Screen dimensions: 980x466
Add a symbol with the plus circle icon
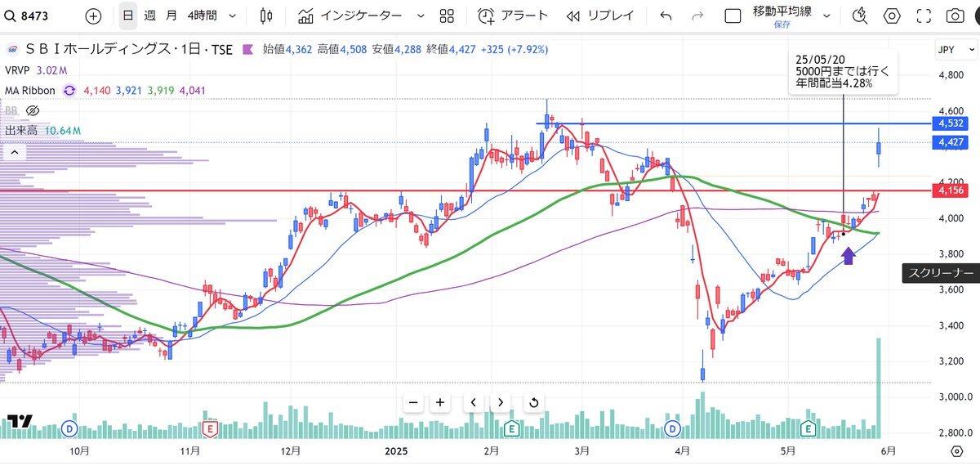click(x=93, y=16)
